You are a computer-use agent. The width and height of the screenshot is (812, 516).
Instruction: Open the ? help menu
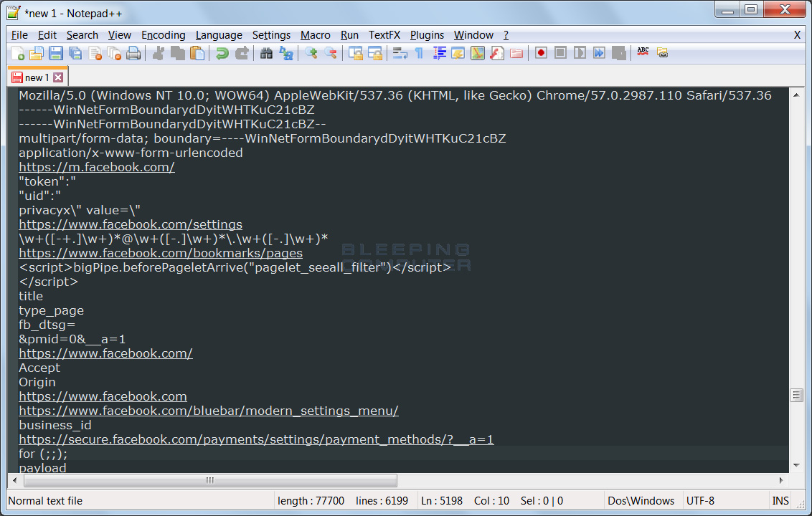506,34
